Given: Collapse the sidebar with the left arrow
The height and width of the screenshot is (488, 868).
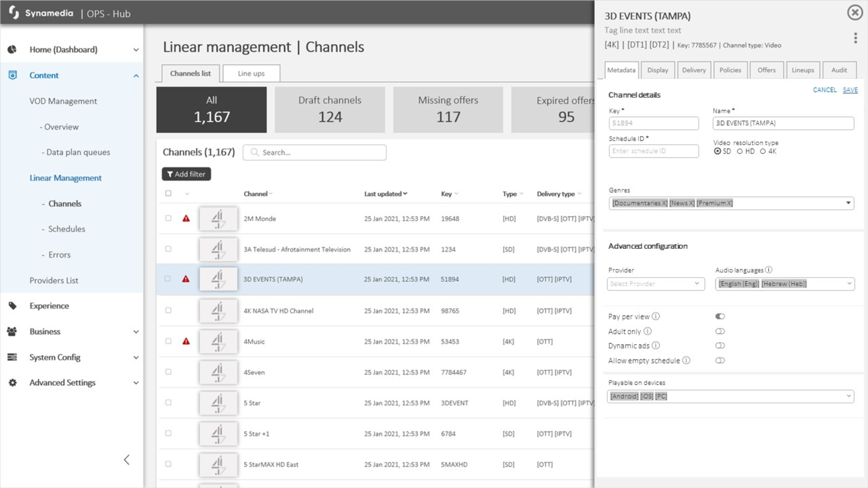Looking at the screenshot, I should (x=126, y=460).
